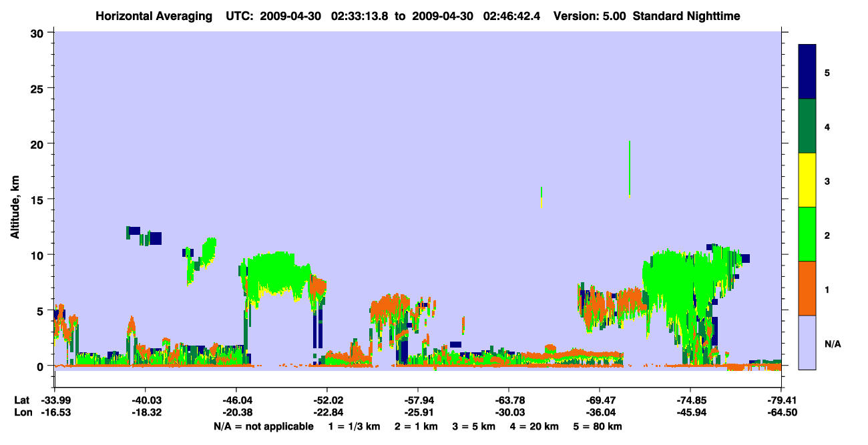This screenshot has height=445, width=868.
Task: Click the longitude value '-30.03'
Action: 509,413
